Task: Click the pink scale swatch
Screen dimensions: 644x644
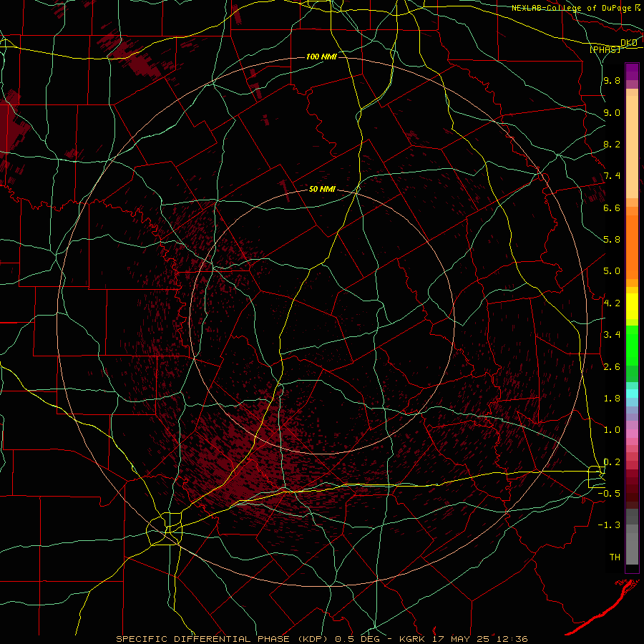Action: [x=632, y=433]
